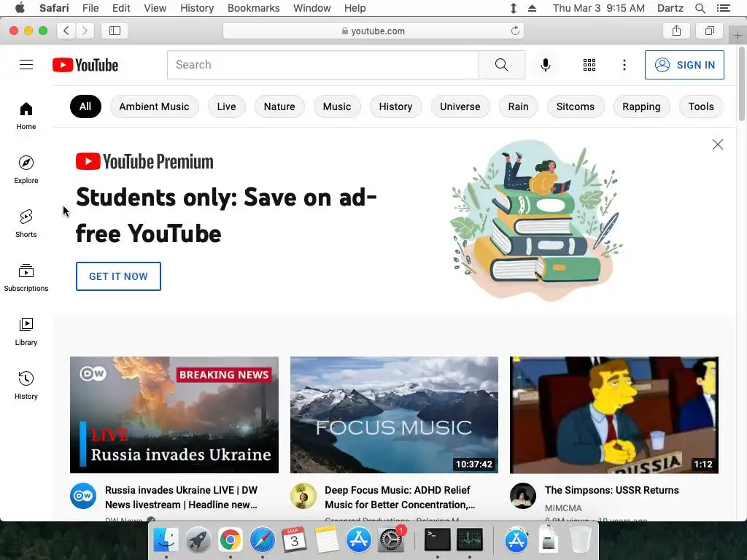The height and width of the screenshot is (560, 747).
Task: Select the All filter chip
Action: (86, 106)
